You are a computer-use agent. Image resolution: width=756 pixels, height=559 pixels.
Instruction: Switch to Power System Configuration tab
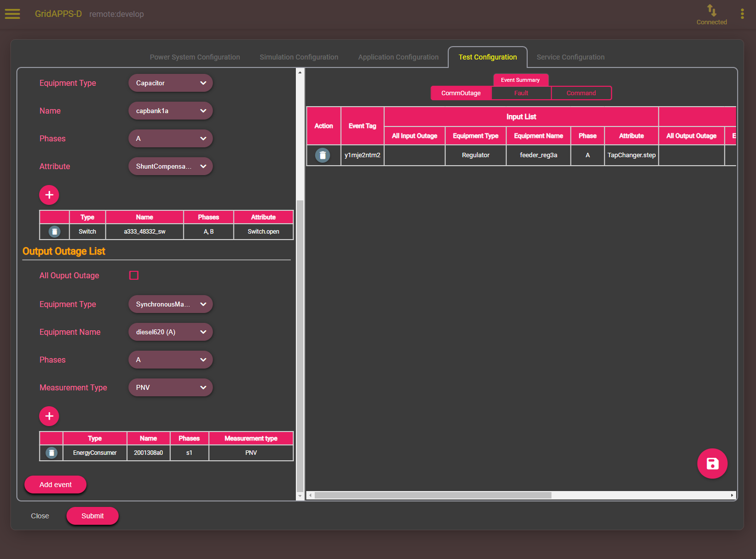point(195,57)
